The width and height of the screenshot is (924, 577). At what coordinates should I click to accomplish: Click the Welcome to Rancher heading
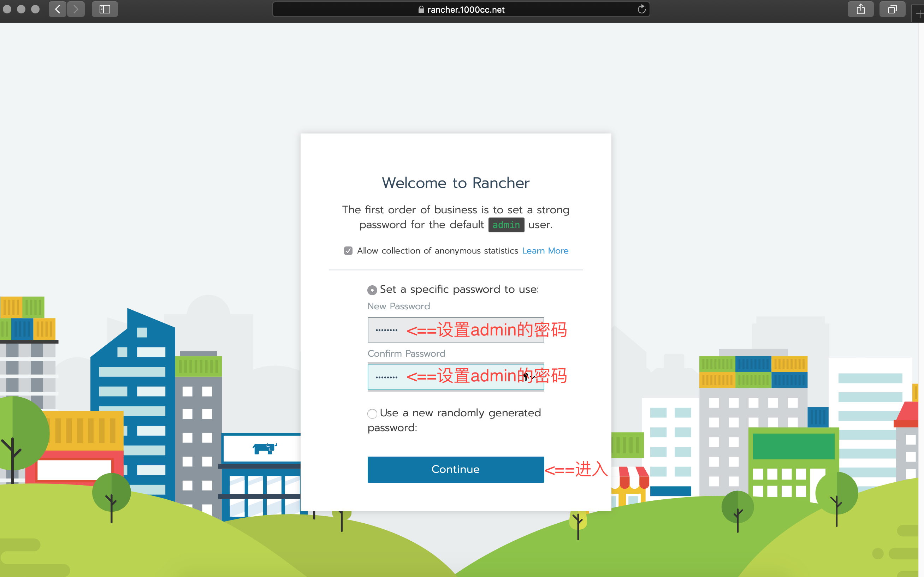(456, 183)
